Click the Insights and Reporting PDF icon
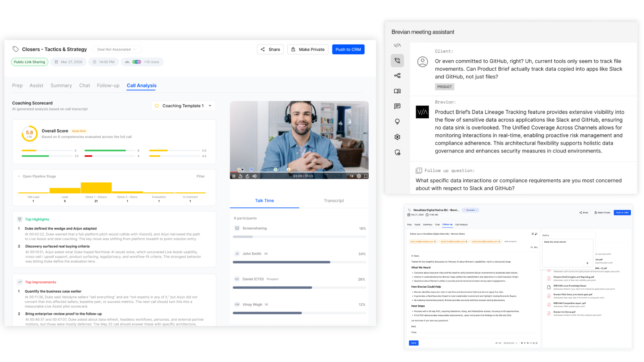 [549, 279]
